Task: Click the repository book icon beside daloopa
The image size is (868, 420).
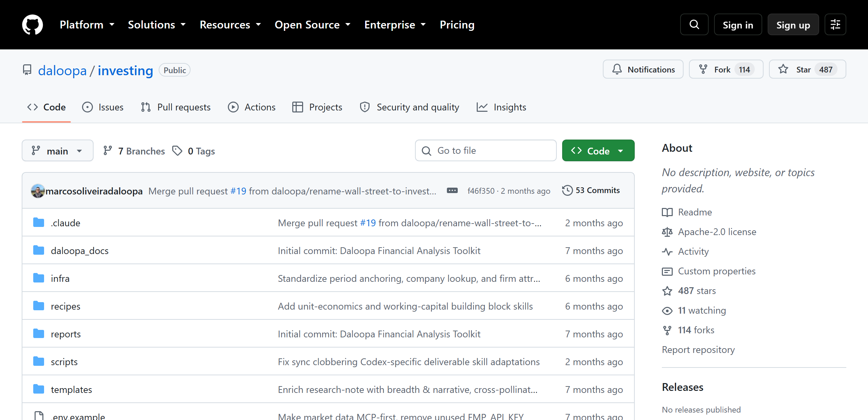Action: point(27,70)
